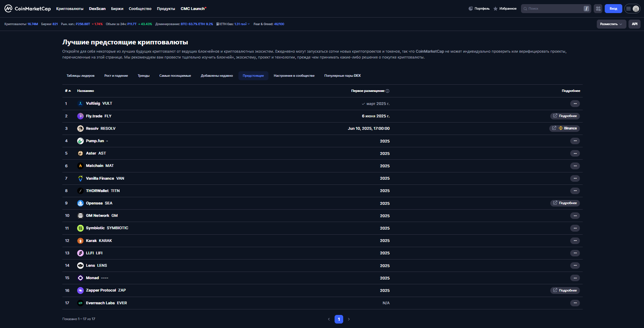
Task: Open the Fear & Greed 46/100 link
Action: click(x=269, y=24)
